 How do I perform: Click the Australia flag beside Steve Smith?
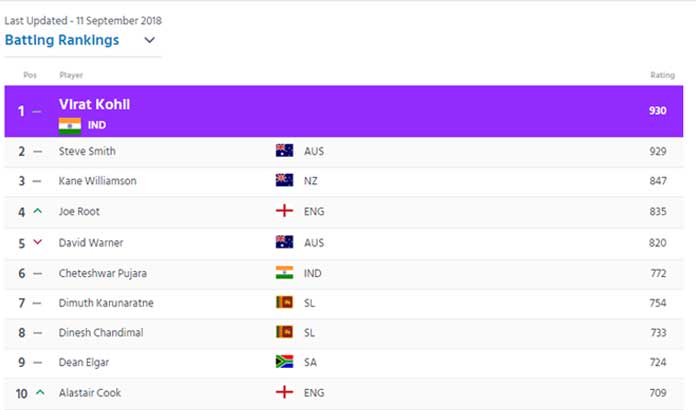click(284, 151)
